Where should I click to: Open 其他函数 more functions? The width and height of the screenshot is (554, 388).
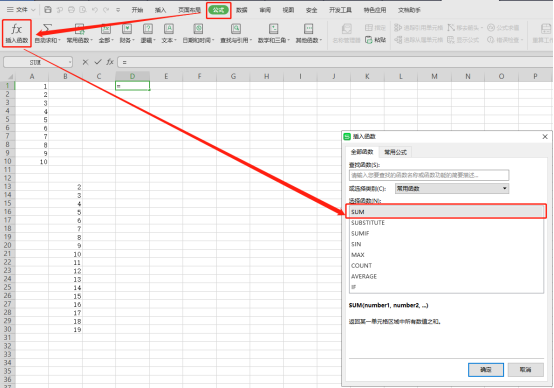(309, 33)
